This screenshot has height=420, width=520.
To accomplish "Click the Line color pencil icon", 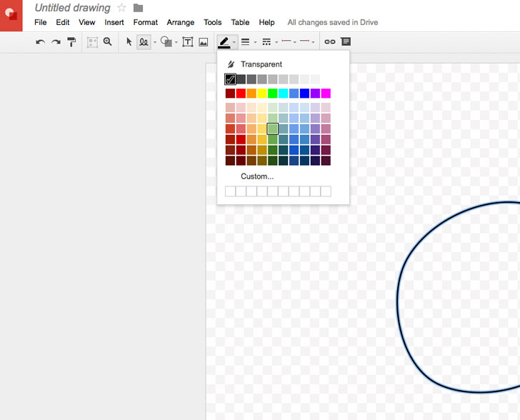I will click(x=224, y=42).
